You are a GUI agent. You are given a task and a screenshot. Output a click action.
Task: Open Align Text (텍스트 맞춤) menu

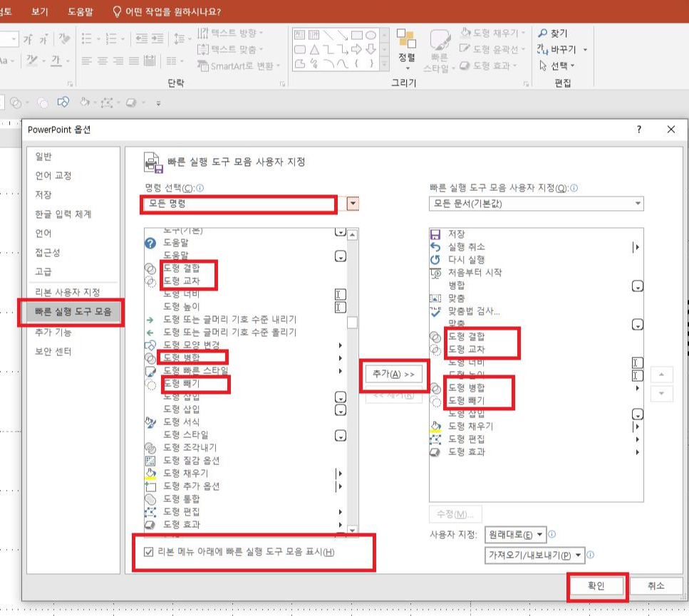click(x=230, y=49)
